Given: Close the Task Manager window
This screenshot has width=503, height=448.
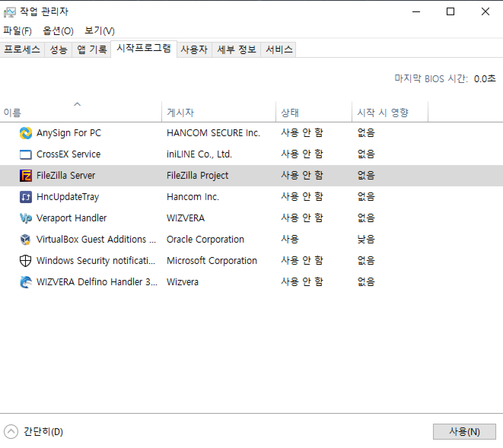Looking at the screenshot, I should click(485, 12).
